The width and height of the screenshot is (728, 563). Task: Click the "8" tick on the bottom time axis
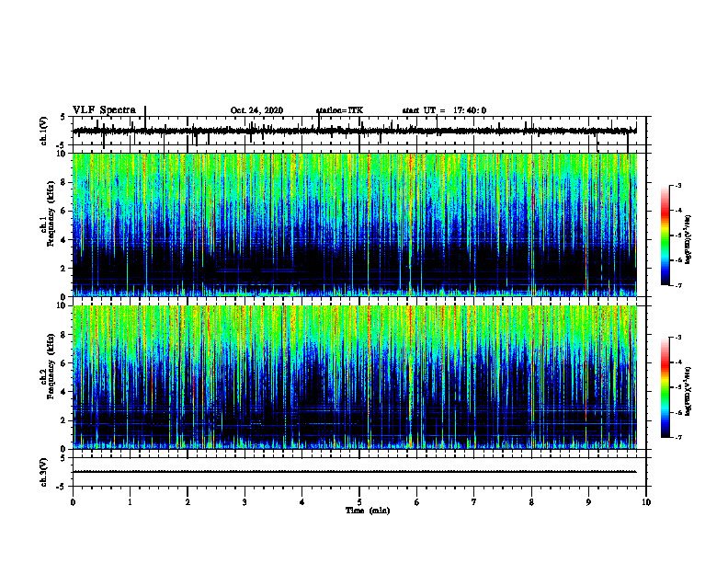531,502
